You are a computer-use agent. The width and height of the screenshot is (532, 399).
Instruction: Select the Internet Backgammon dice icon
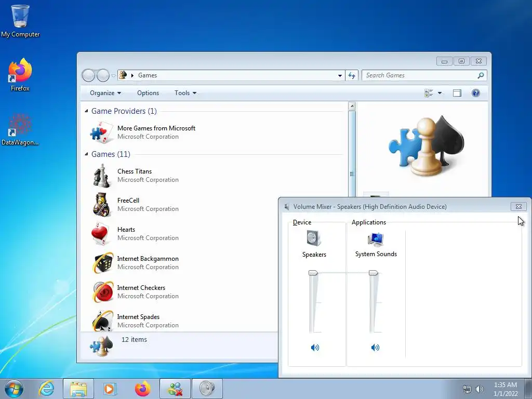pyautogui.click(x=102, y=263)
